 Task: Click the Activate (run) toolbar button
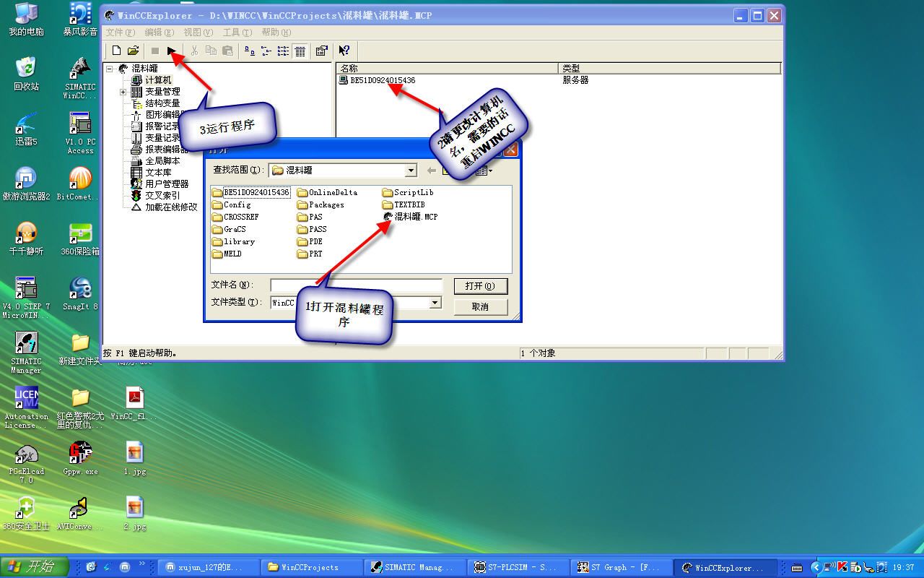[172, 51]
